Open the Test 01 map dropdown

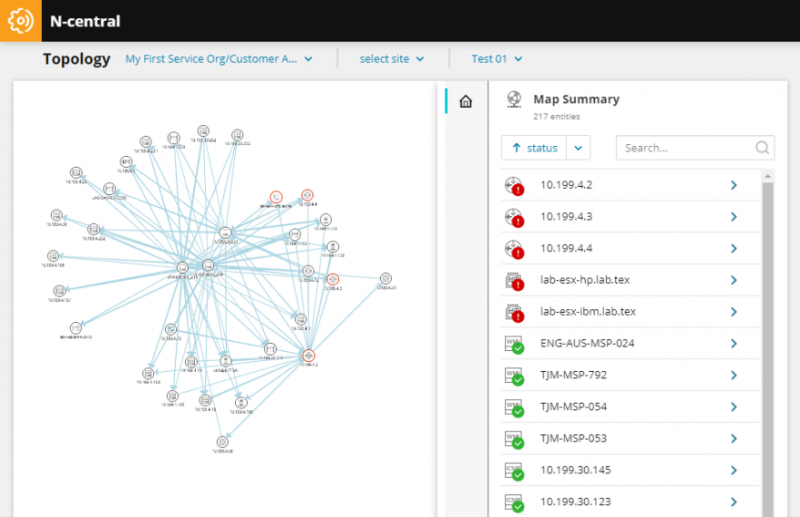[x=496, y=59]
